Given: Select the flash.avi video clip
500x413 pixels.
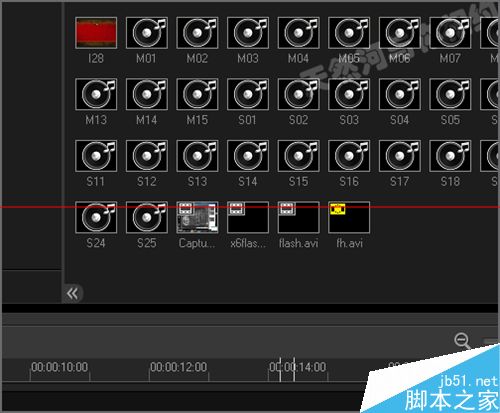Looking at the screenshot, I should coord(299,217).
